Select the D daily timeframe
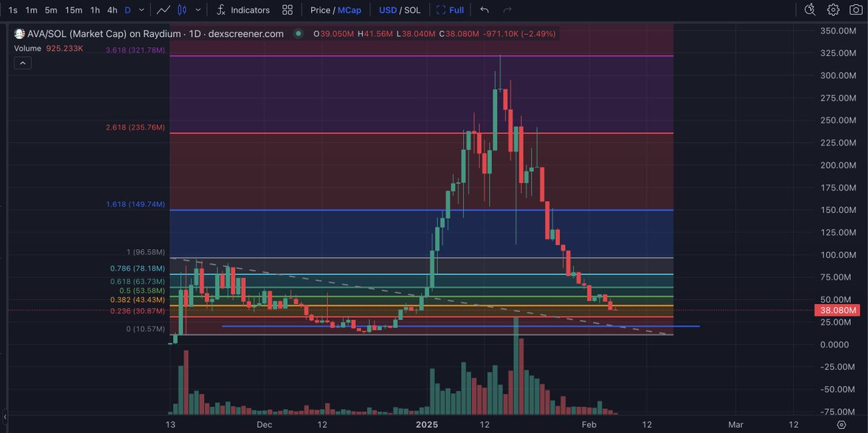 pos(128,10)
